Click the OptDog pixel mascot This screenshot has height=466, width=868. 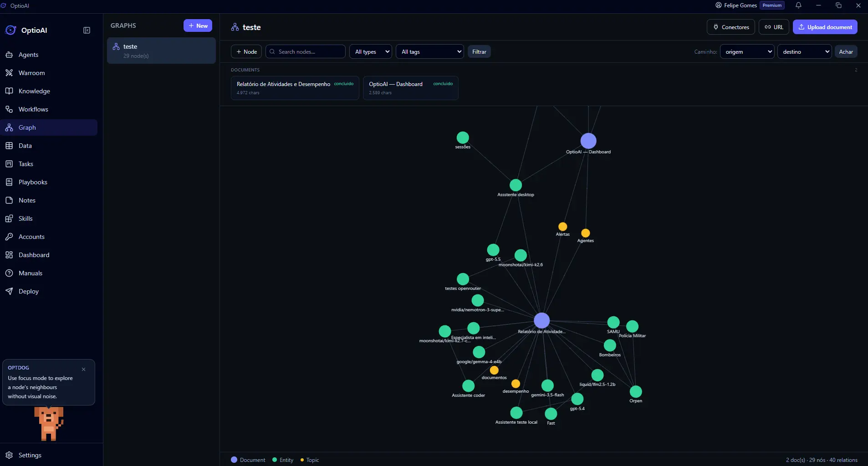pos(49,423)
